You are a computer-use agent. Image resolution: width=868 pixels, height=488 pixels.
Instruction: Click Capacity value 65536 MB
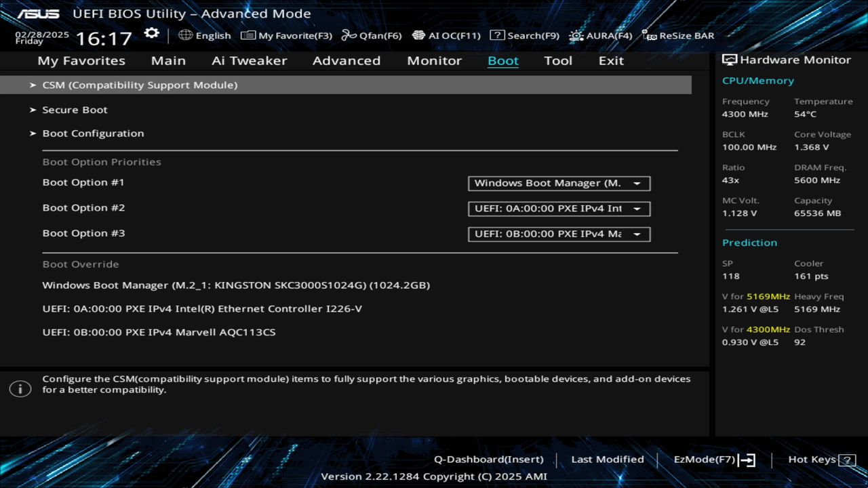coord(818,213)
